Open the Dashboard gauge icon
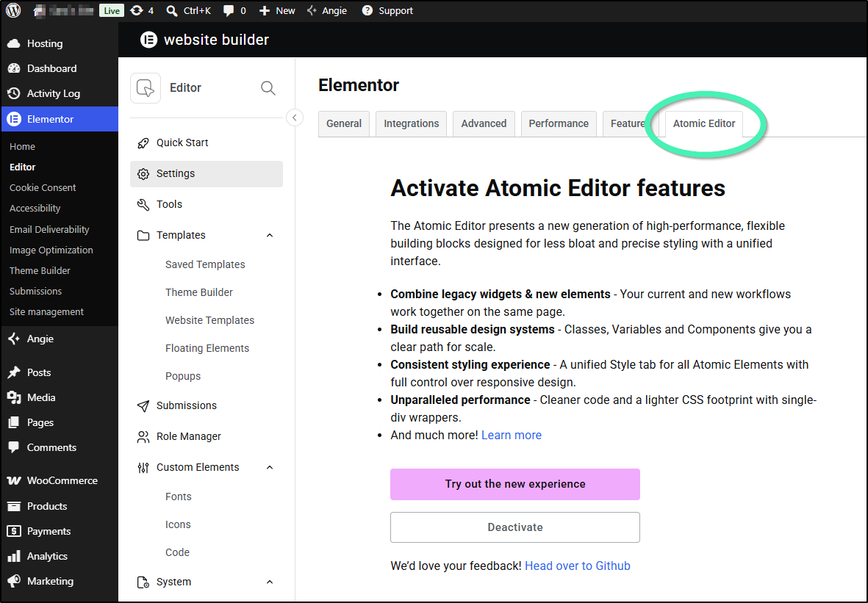 [x=14, y=68]
